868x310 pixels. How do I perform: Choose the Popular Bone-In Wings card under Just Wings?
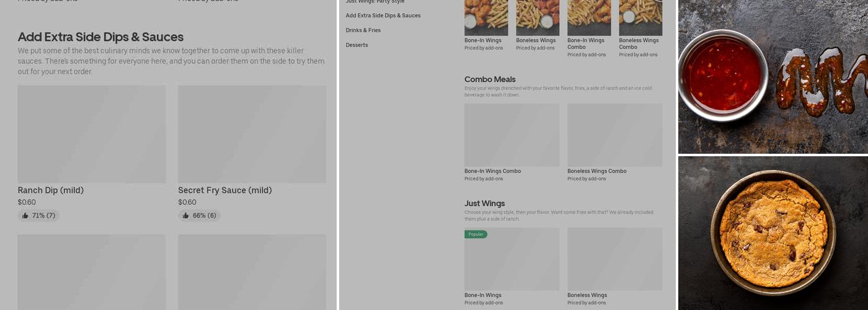[511, 259]
